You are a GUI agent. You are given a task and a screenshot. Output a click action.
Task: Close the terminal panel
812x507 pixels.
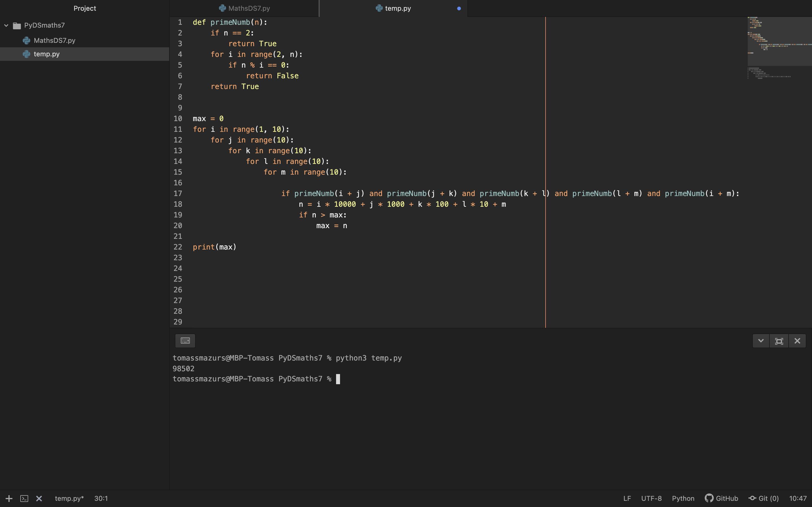click(x=797, y=341)
